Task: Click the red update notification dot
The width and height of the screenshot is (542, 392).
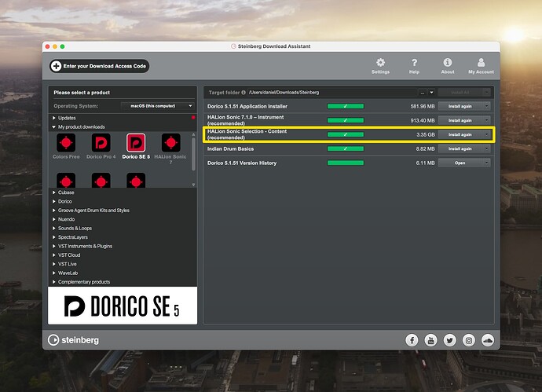Action: tap(193, 118)
